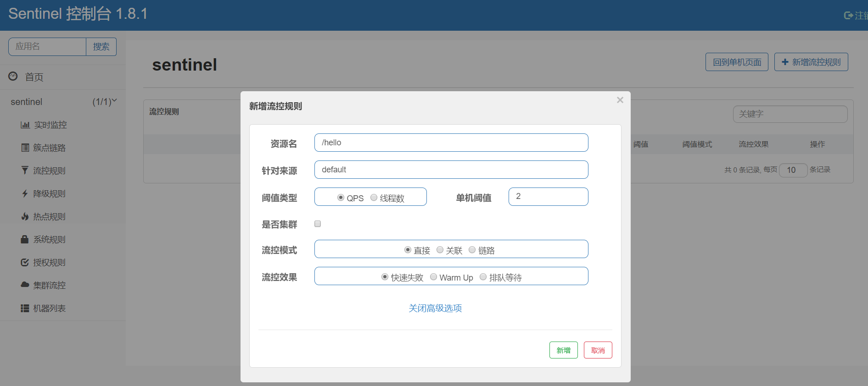Select 快速失败 flow control effect

[385, 277]
